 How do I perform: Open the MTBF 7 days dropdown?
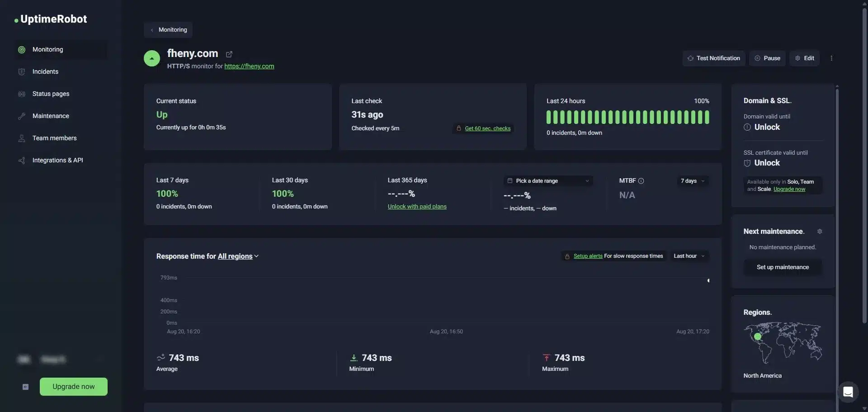tap(692, 181)
